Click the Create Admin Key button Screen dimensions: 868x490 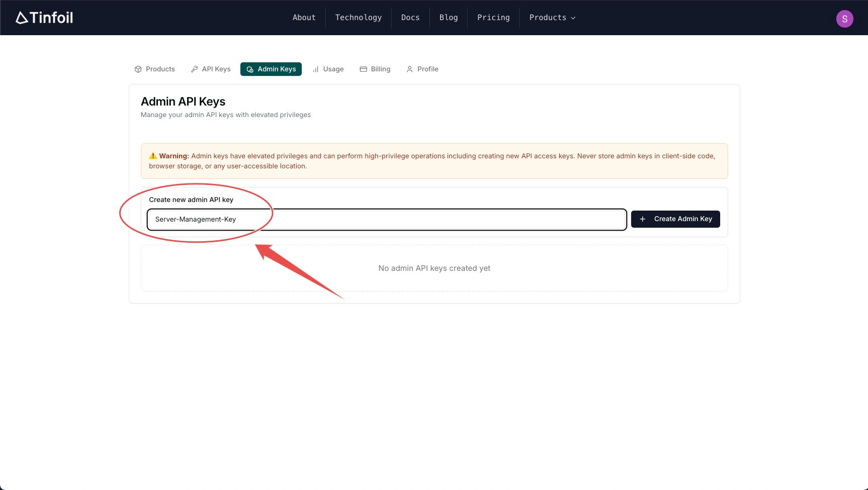(675, 219)
